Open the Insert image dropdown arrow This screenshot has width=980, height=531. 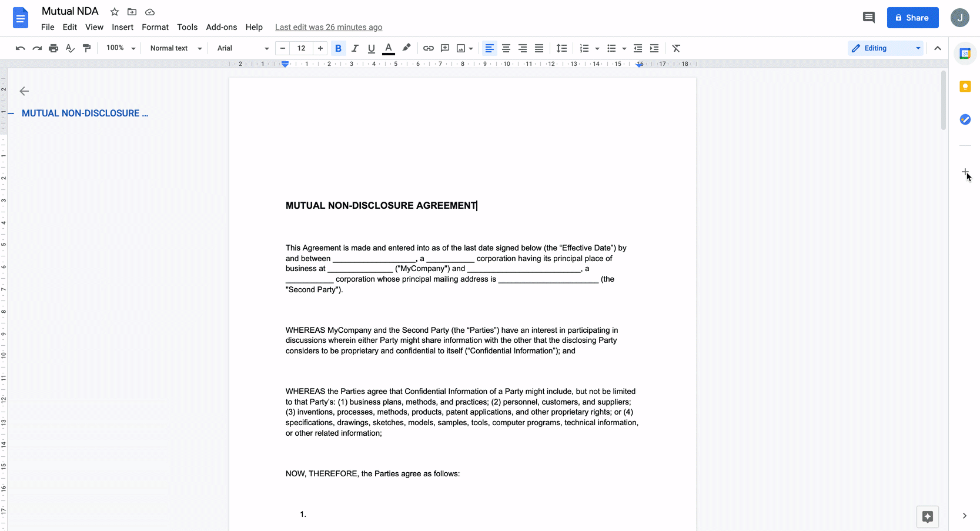(x=471, y=49)
